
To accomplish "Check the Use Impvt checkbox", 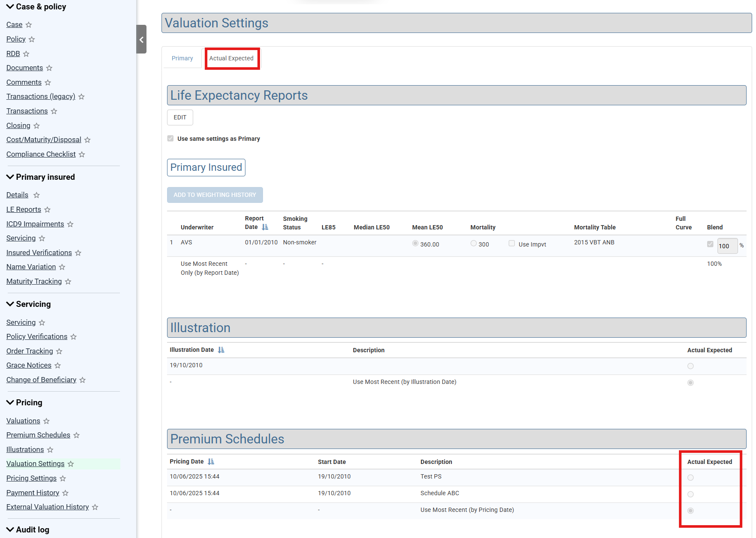I will 511,244.
